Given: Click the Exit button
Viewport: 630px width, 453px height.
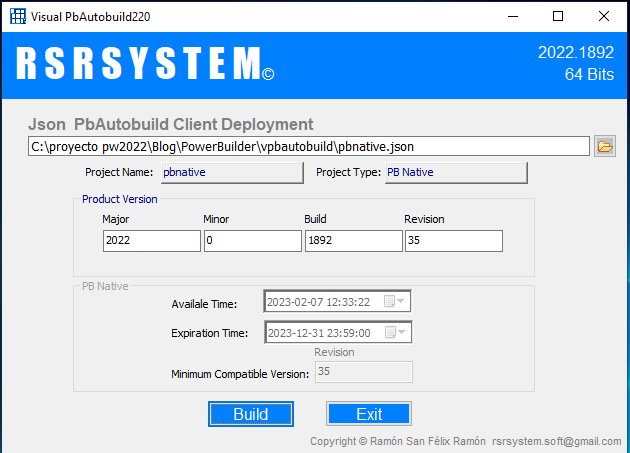Looking at the screenshot, I should (x=369, y=414).
